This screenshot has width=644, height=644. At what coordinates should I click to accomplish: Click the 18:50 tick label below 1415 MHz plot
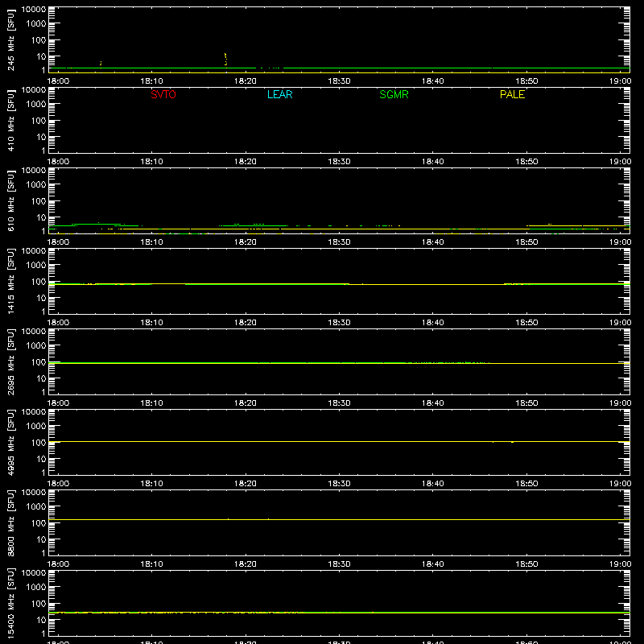tap(526, 323)
